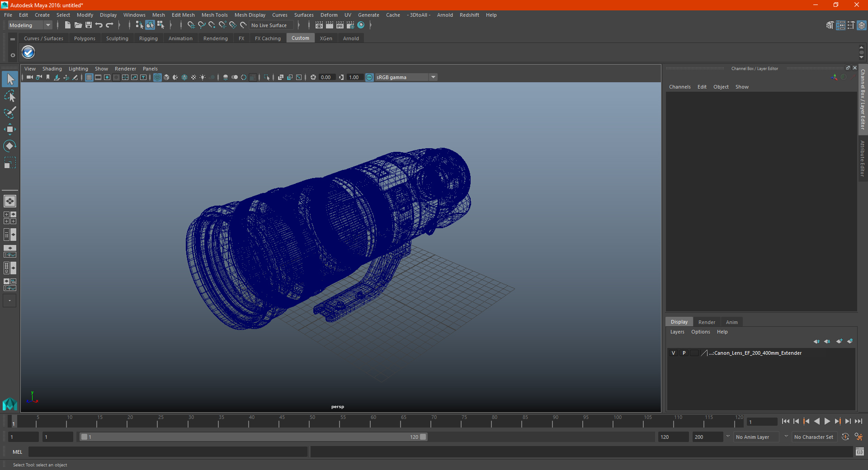Play the animation forwards
This screenshot has width=868, height=470.
(827, 421)
